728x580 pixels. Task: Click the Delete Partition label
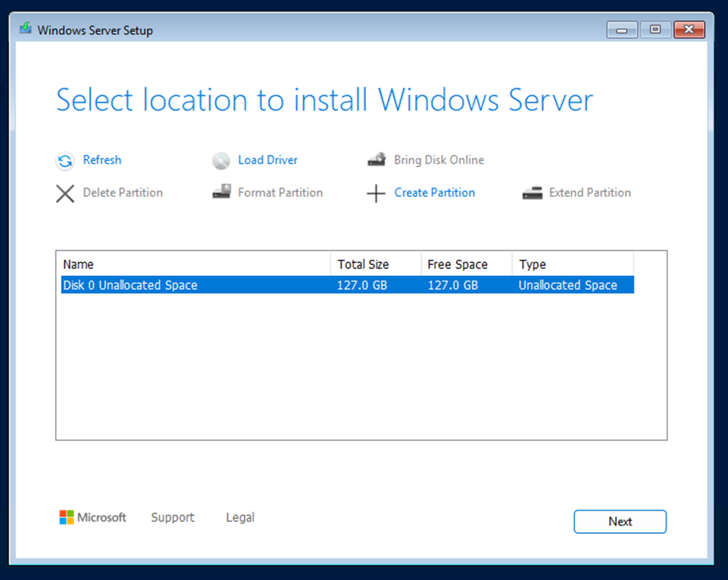click(x=123, y=193)
